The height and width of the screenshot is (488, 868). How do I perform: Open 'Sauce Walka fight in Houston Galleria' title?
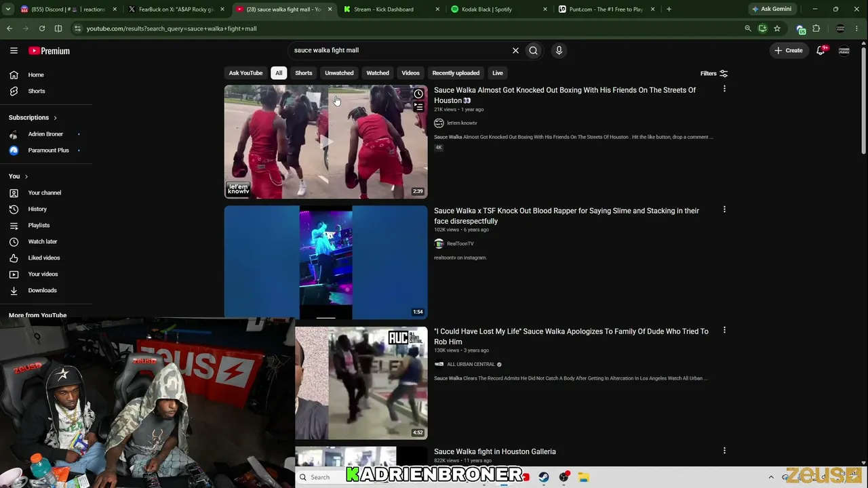495,451
